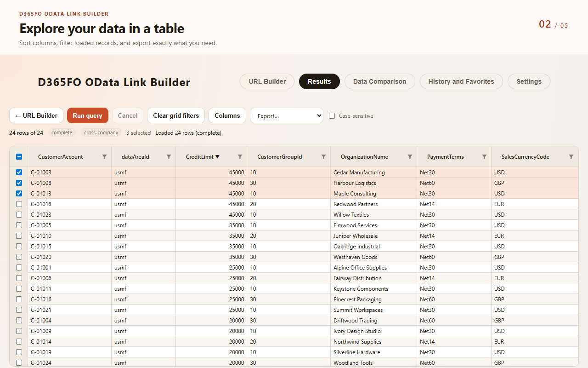This screenshot has height=368, width=588.
Task: Click the Cancel button
Action: click(128, 115)
